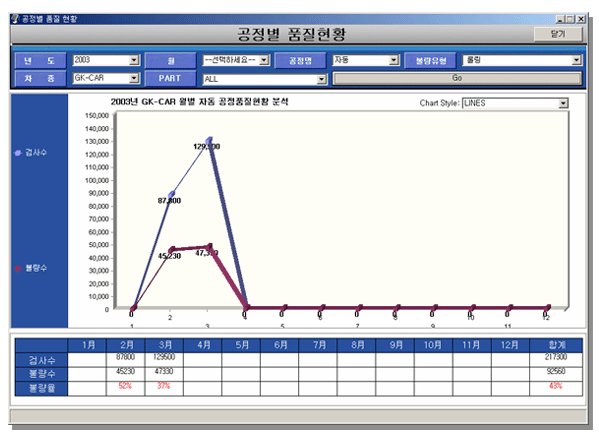This screenshot has height=442, width=599.
Task: Click the 불량율 row header in table
Action: [x=42, y=389]
